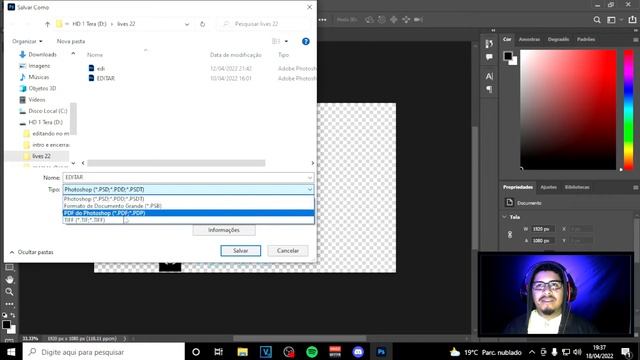Change the file view layout icon
640x360 pixels.
point(276,41)
